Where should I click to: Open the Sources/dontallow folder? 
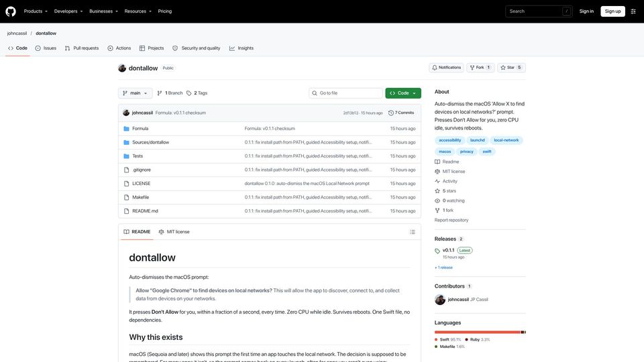(x=150, y=142)
